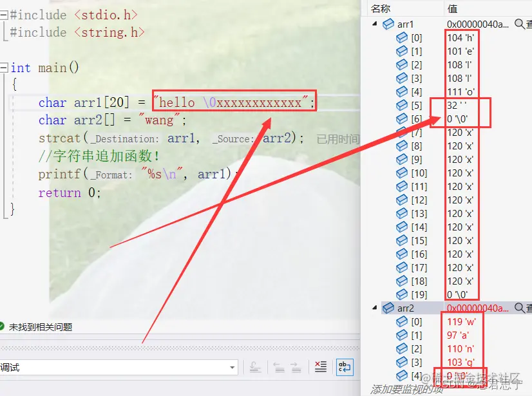Select arr2 index [0] row label
This screenshot has height=396, width=532.
point(417,322)
